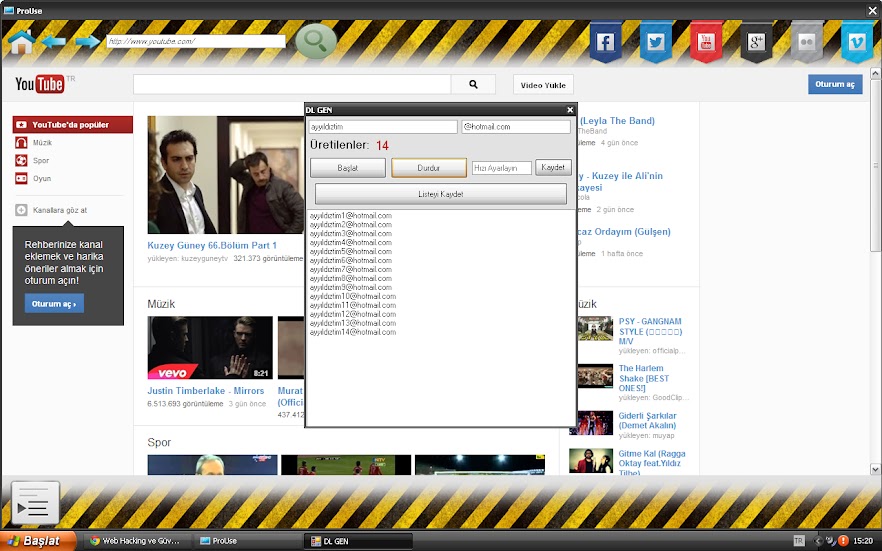The height and width of the screenshot is (551, 882).
Task: Open the Harlem Shake thumbnail
Action: [595, 376]
